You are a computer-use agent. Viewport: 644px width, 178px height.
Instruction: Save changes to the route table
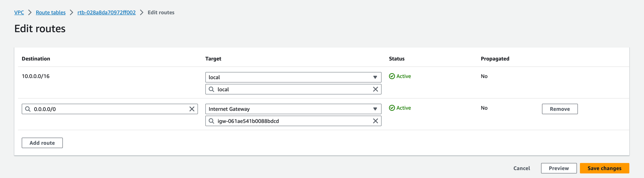point(604,168)
